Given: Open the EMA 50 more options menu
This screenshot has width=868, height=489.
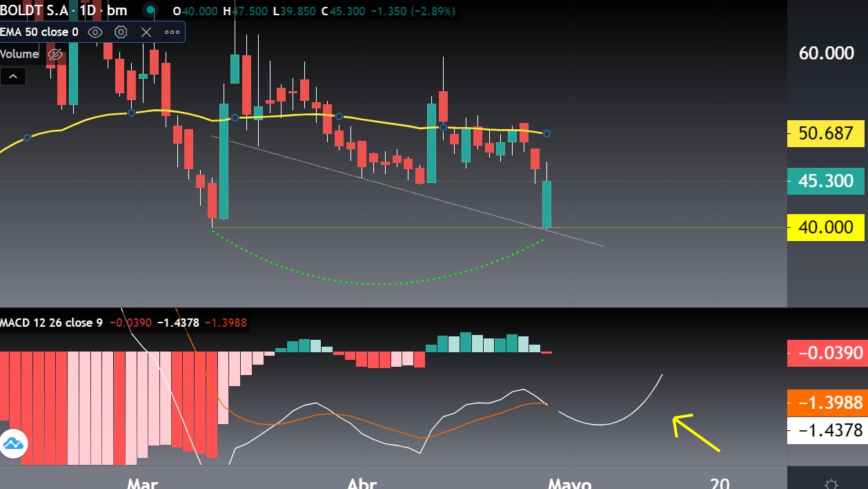Looking at the screenshot, I should pyautogui.click(x=172, y=32).
